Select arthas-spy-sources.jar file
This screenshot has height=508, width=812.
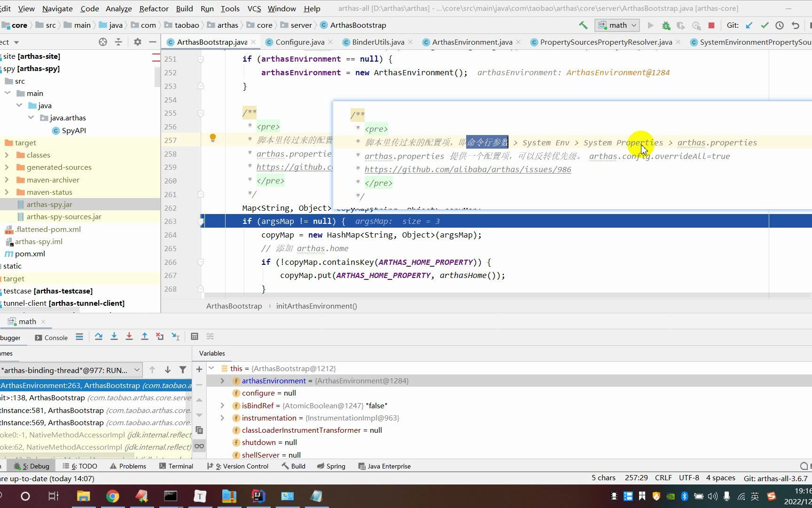point(64,216)
